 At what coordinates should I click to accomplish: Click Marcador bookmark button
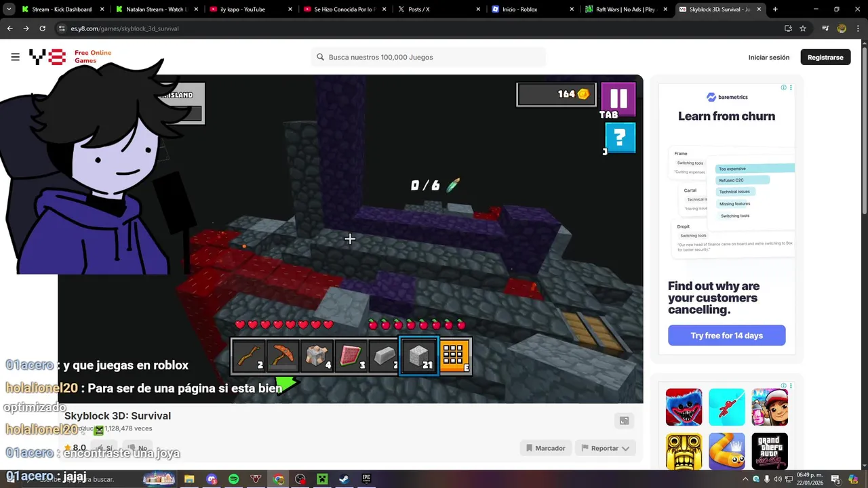545,448
